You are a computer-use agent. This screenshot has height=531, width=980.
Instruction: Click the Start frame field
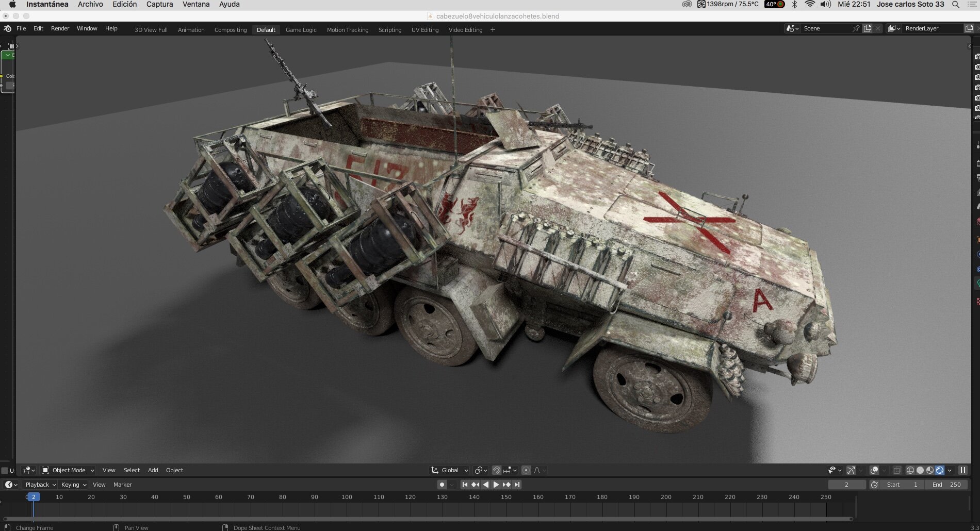[902, 485]
